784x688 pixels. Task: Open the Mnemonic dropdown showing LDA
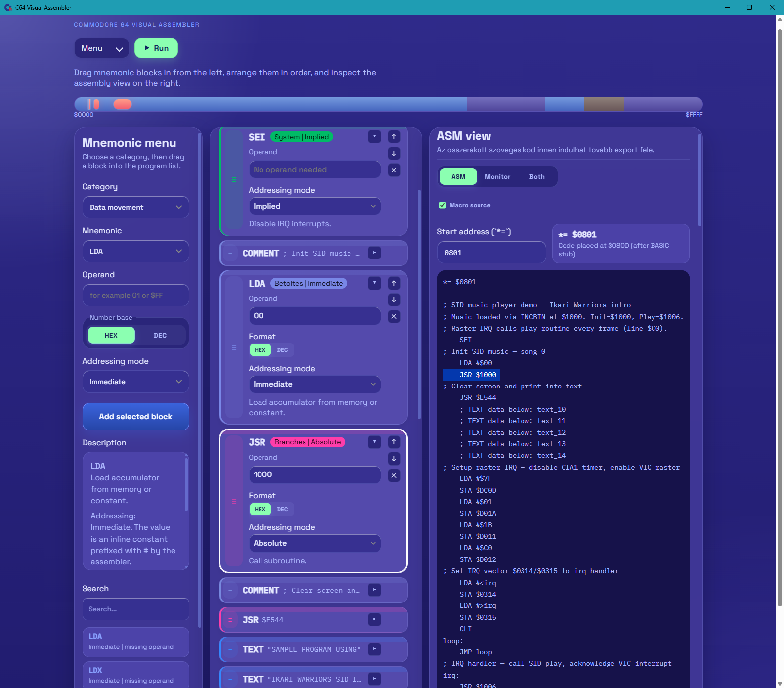click(x=136, y=251)
